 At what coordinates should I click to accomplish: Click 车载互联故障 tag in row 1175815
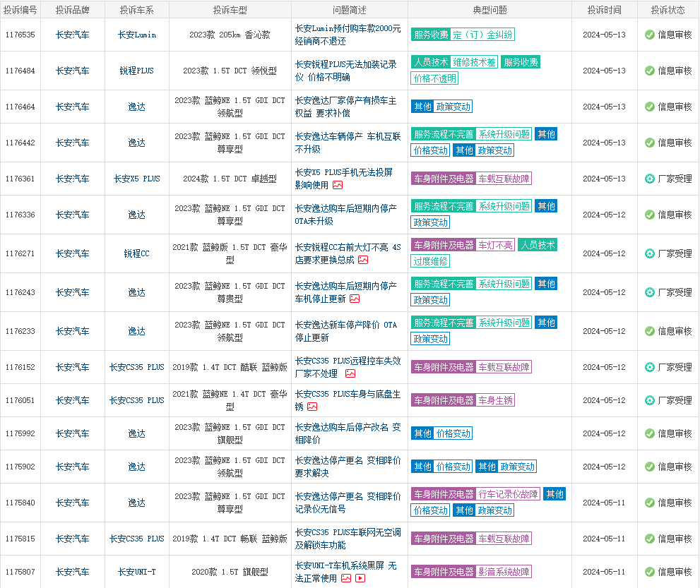(504, 539)
